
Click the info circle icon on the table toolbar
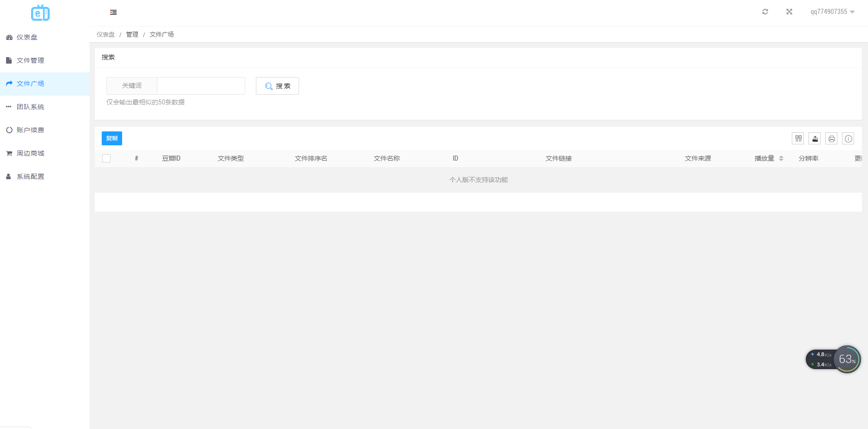848,138
